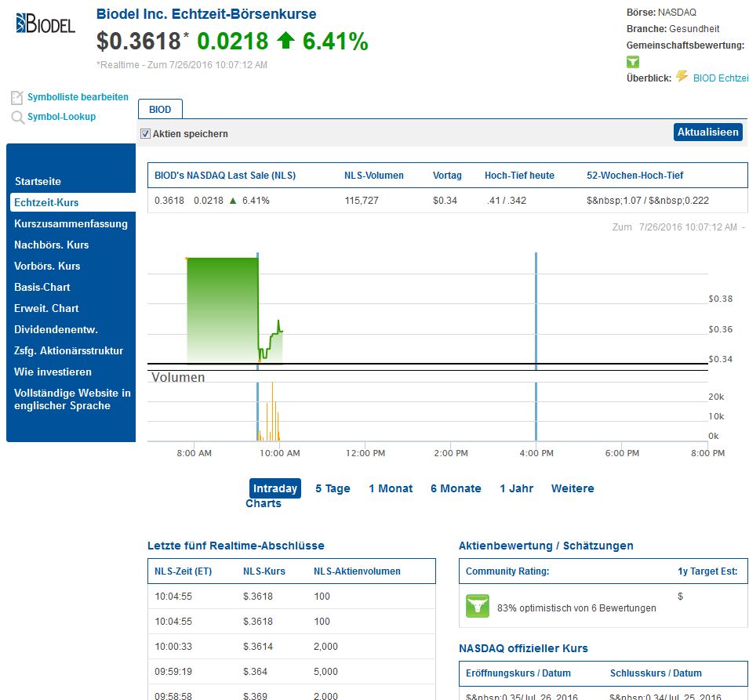This screenshot has width=749, height=700.
Task: Click the NLS-Volumen value 115,727
Action: pyautogui.click(x=362, y=201)
